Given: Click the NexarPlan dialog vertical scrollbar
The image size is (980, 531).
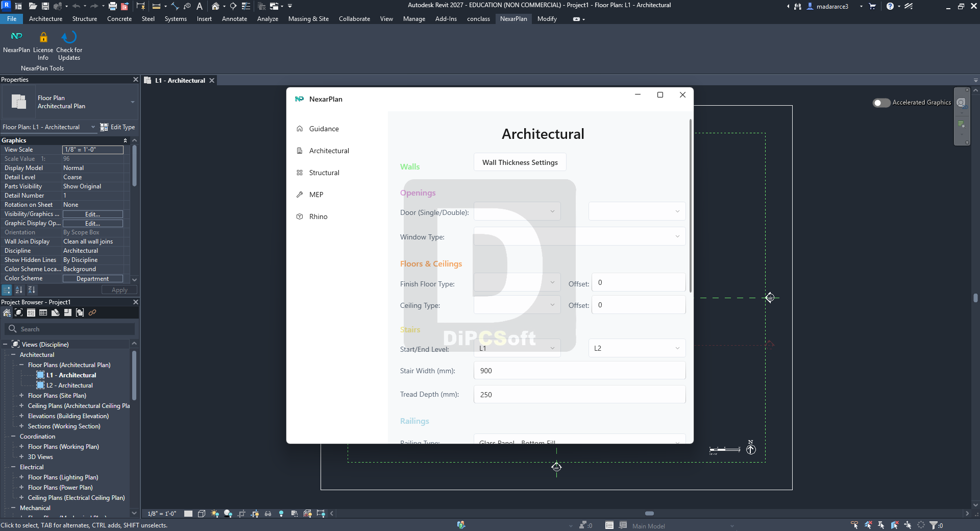Looking at the screenshot, I should point(691,205).
